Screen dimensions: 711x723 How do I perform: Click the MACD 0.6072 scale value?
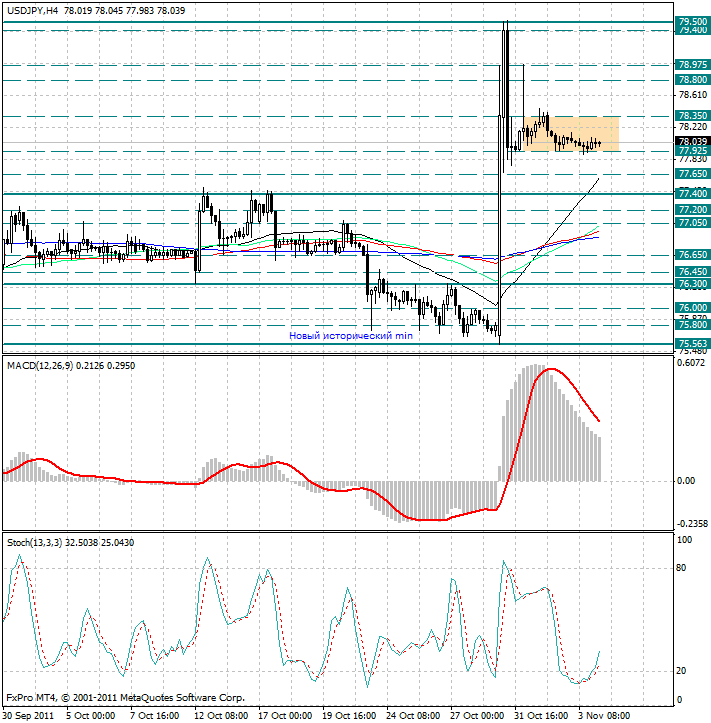coord(691,363)
